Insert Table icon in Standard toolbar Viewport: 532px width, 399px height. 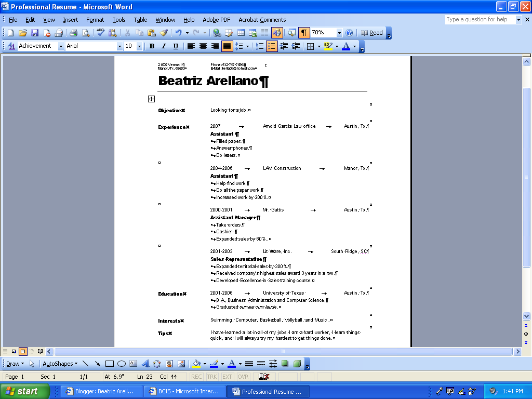[241, 33]
